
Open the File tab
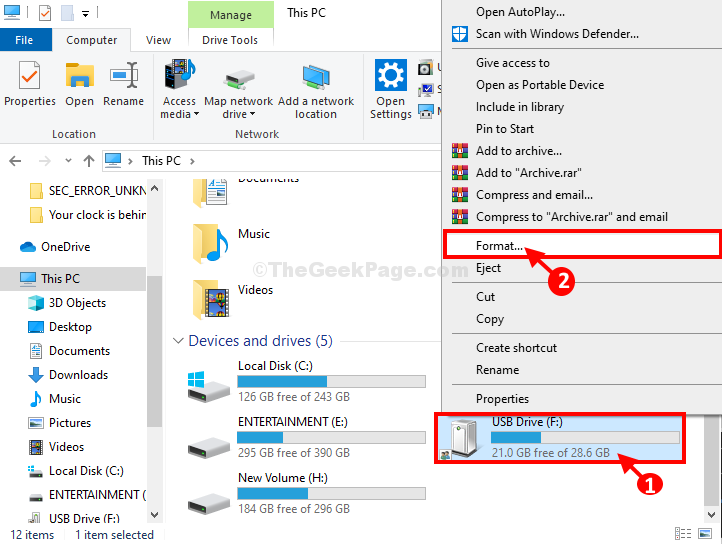(x=24, y=40)
